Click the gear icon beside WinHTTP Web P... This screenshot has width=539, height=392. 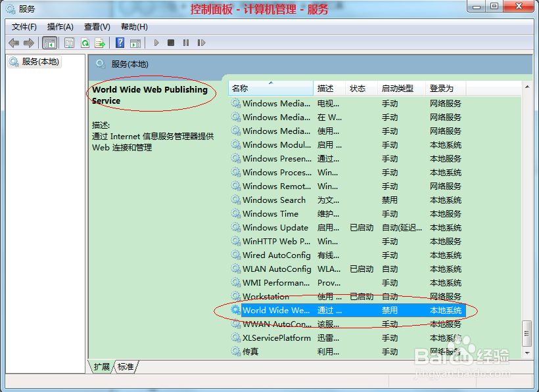pos(236,242)
